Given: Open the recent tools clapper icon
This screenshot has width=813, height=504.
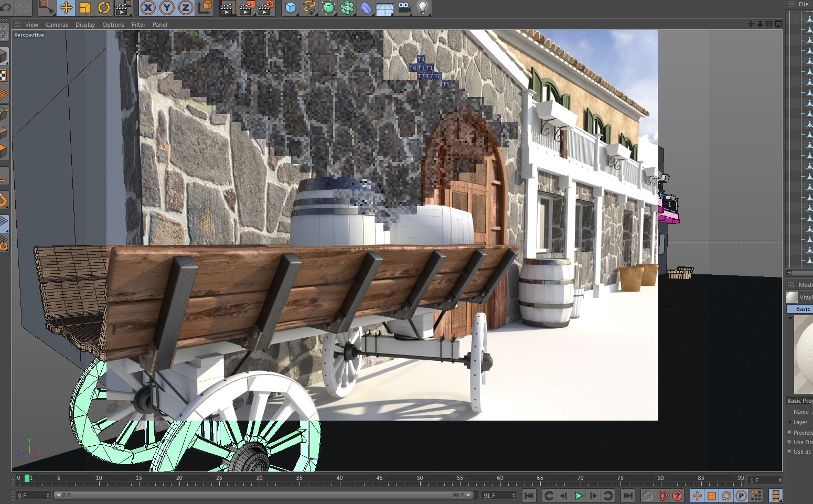Looking at the screenshot, I should 123,7.
